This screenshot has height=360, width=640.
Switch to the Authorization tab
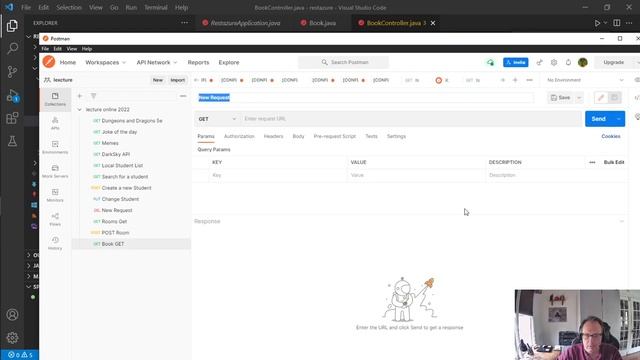click(x=239, y=136)
